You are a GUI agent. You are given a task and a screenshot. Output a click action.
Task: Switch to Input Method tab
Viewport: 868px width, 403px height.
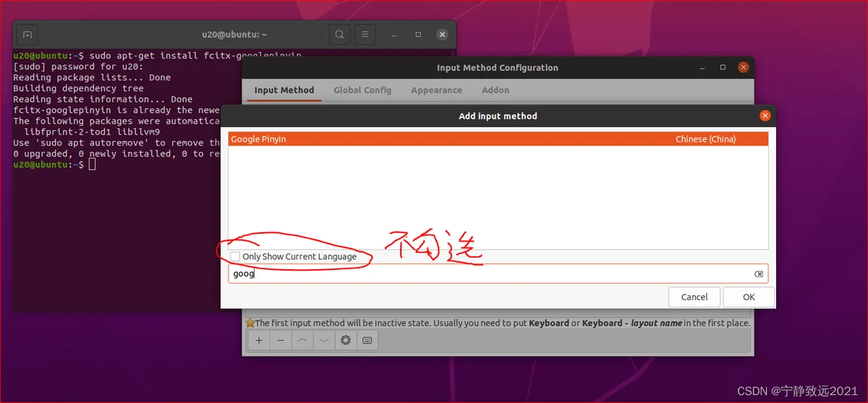click(284, 90)
